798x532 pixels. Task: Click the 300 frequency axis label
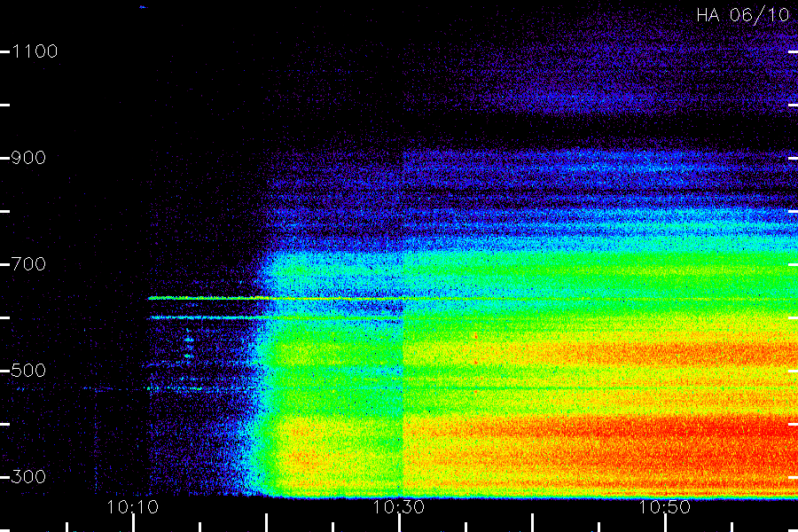pyautogui.click(x=28, y=477)
